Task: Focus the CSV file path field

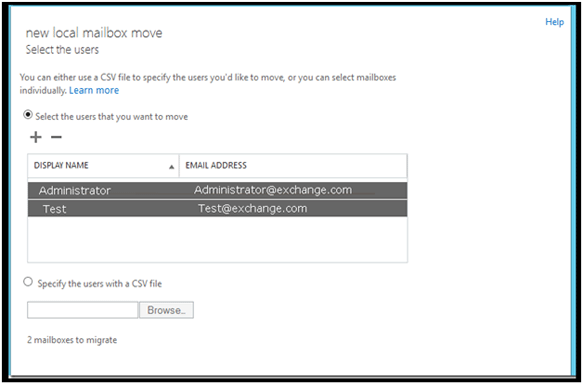Action: (x=83, y=310)
